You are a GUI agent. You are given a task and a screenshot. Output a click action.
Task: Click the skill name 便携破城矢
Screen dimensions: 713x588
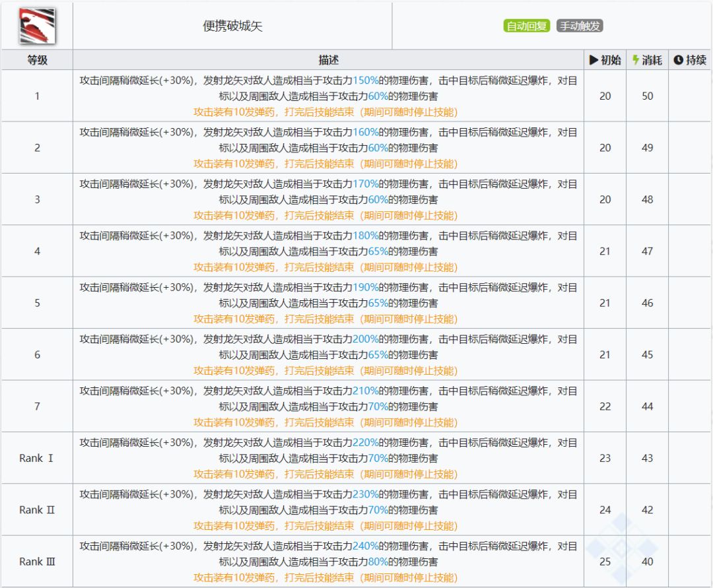232,26
